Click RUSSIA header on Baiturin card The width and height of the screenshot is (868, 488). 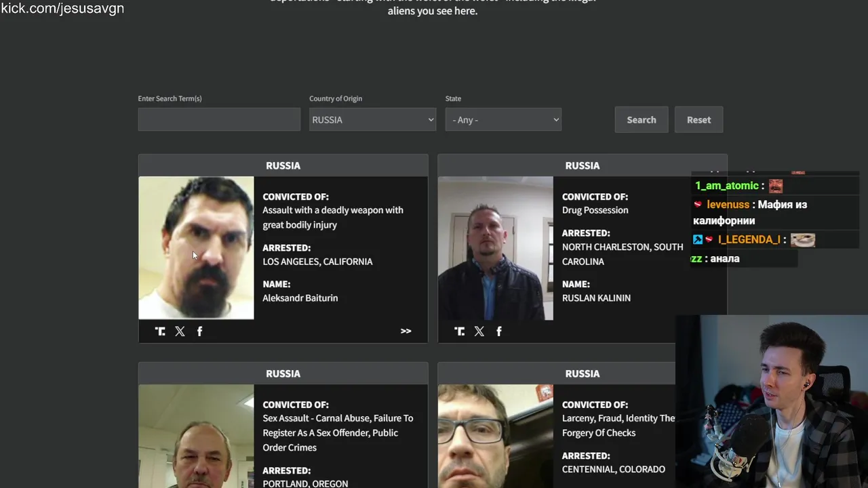283,165
